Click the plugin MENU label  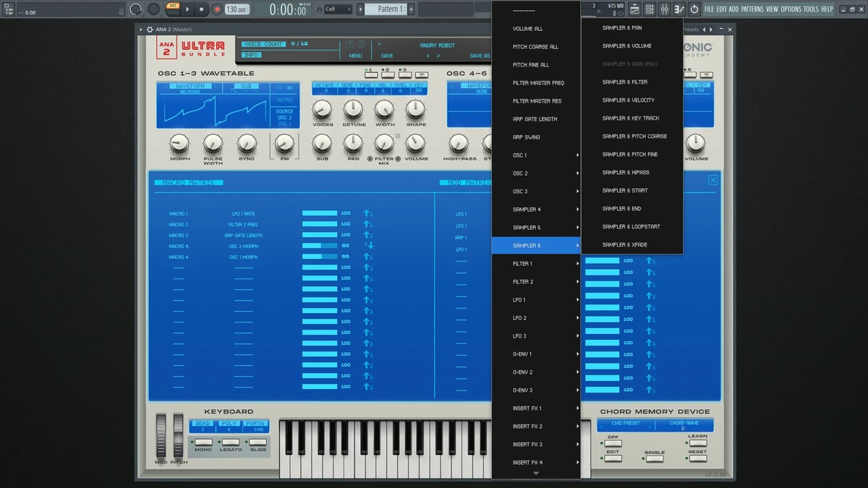(x=355, y=56)
